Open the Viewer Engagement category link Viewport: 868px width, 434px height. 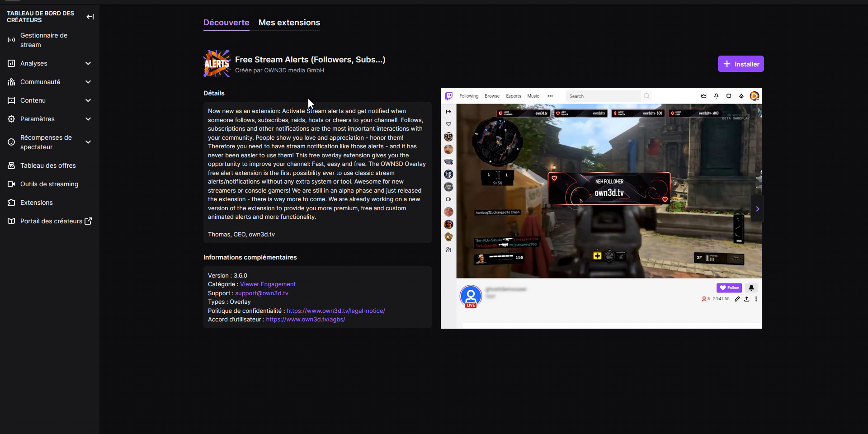click(268, 284)
